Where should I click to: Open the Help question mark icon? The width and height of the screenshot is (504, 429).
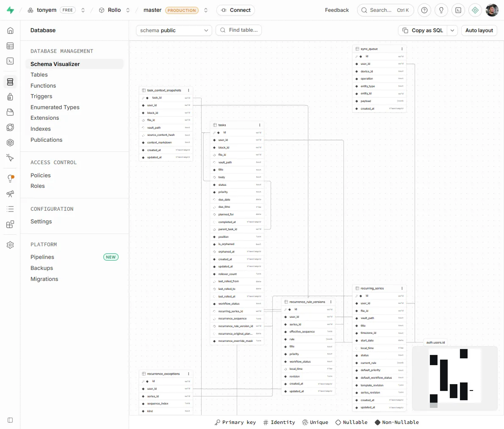[424, 10]
